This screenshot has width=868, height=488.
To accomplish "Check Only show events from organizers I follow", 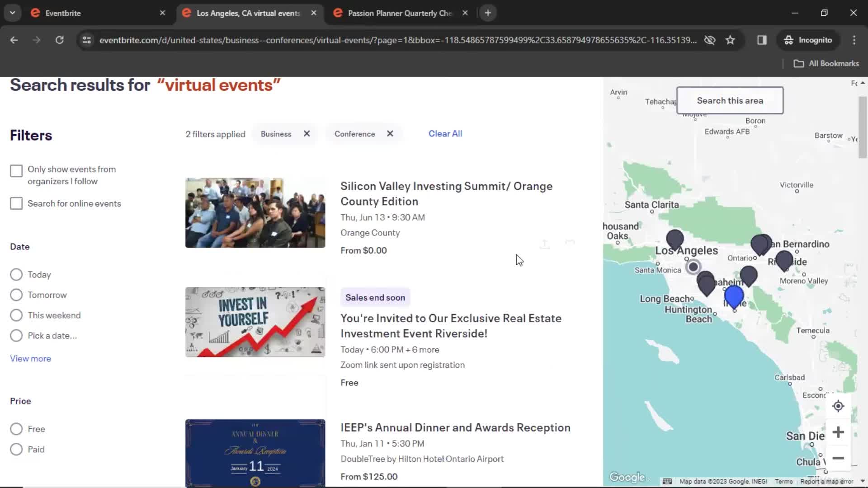I will pos(16,171).
